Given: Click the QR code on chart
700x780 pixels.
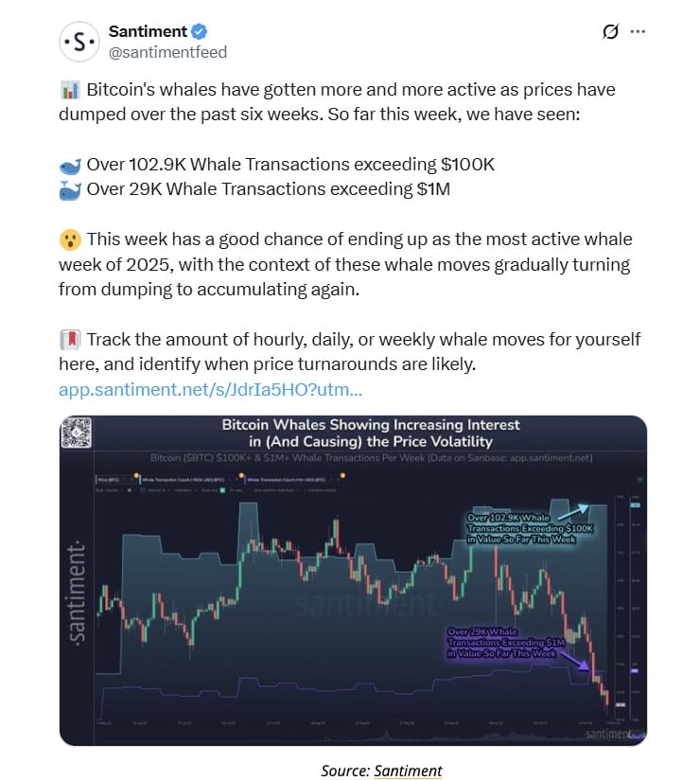Looking at the screenshot, I should [x=76, y=433].
